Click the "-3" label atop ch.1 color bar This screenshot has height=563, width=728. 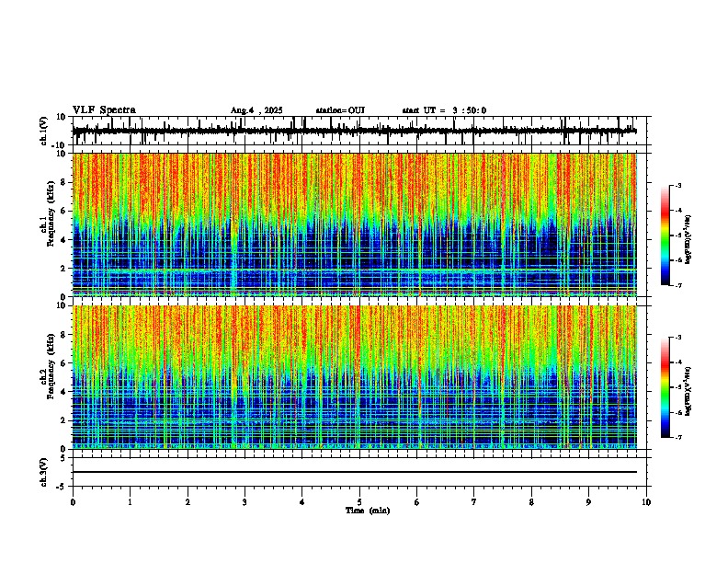point(677,185)
